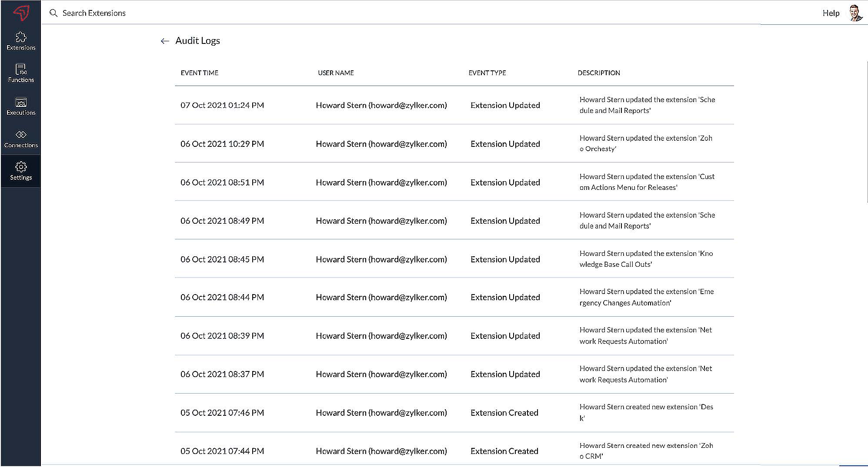Click the EVENT TYPE column header
Image resolution: width=868 pixels, height=467 pixels.
point(487,73)
